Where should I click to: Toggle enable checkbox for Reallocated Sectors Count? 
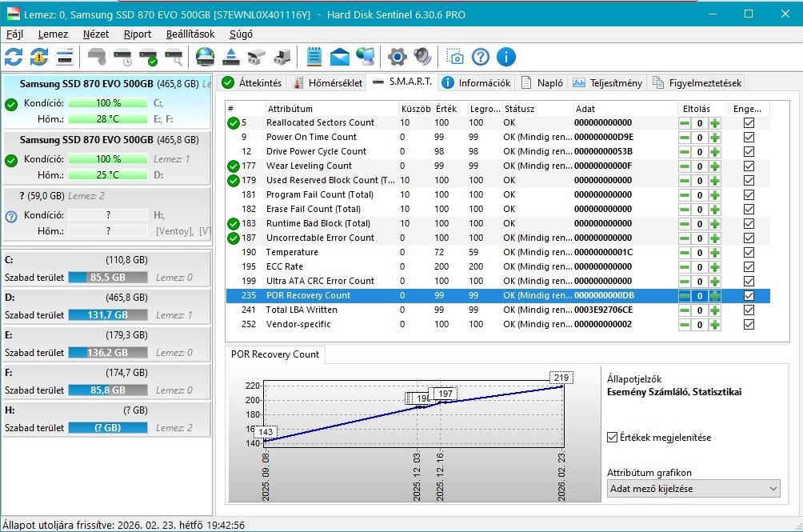tap(749, 123)
